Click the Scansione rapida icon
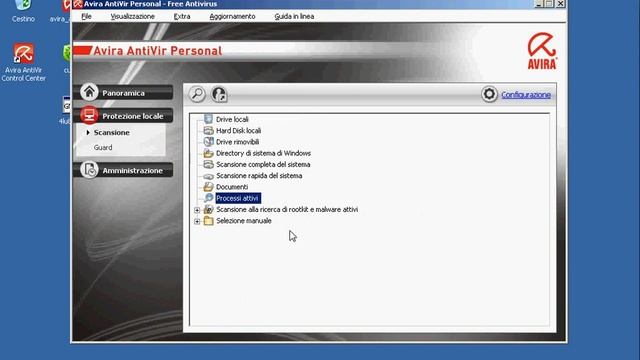This screenshot has width=640, height=360. click(x=208, y=176)
